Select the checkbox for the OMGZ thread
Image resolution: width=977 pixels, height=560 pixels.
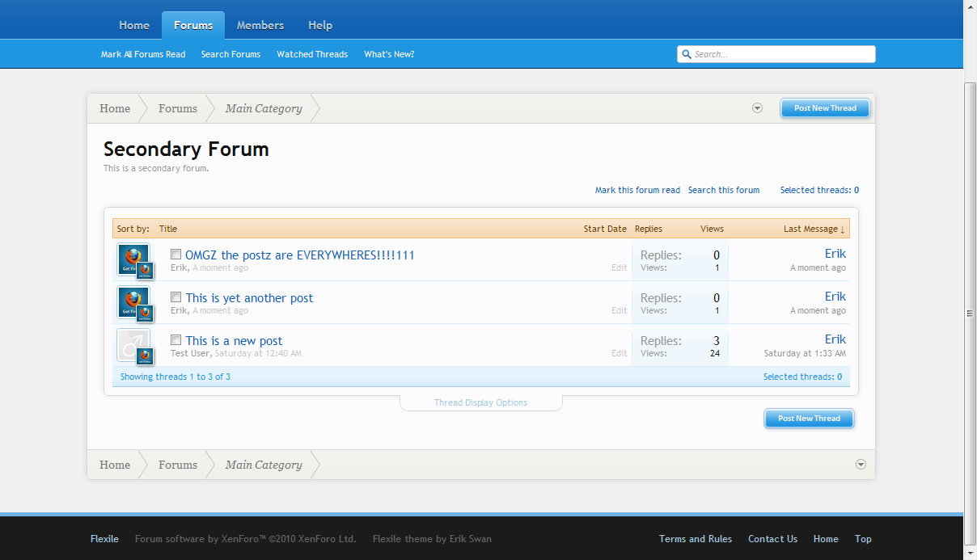(x=176, y=254)
